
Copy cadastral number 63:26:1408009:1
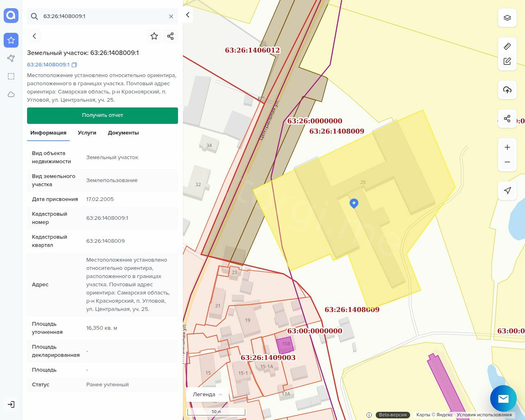(x=74, y=65)
